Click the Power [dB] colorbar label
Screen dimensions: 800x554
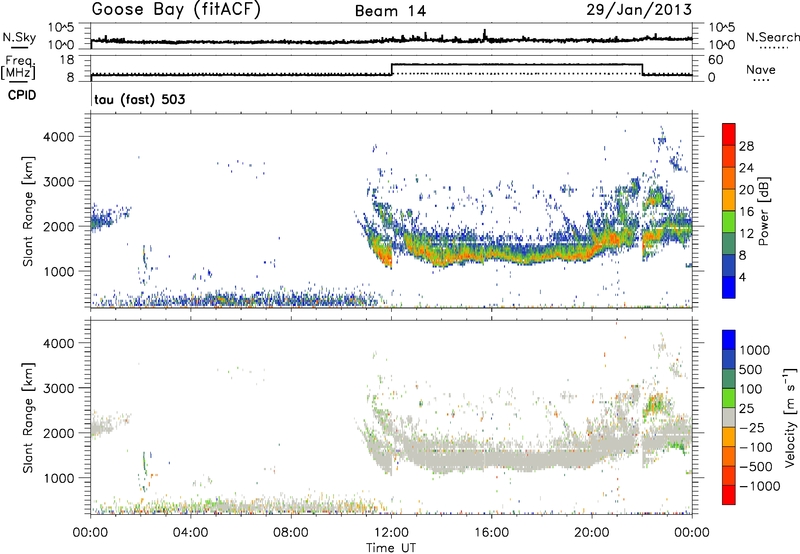763,211
